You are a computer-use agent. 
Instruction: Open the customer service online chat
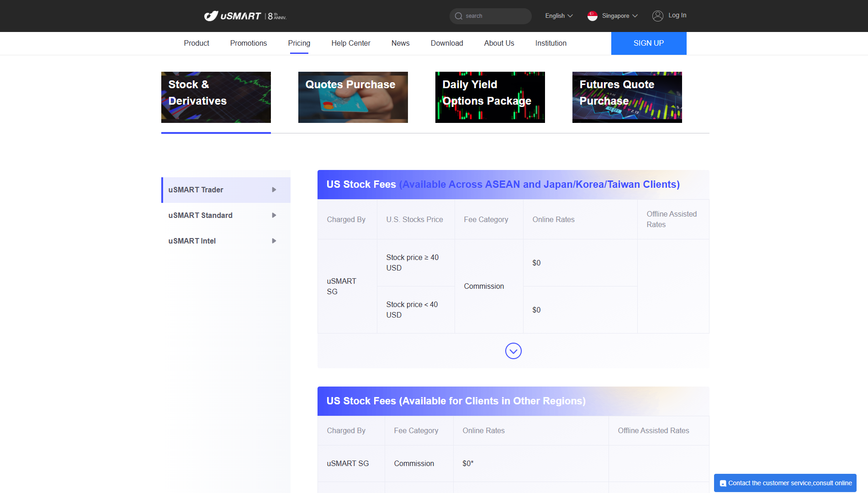coord(785,483)
